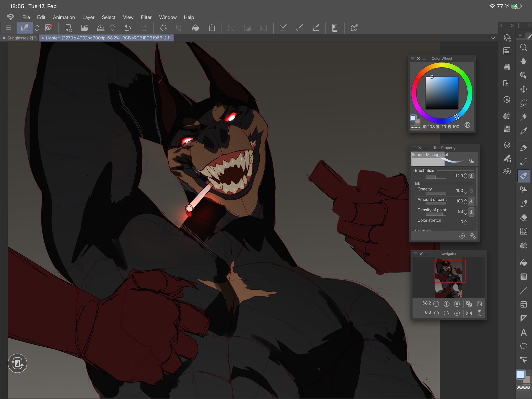Select the transparent color swatch under the Color Wheel
532x399 pixels.
415,127
